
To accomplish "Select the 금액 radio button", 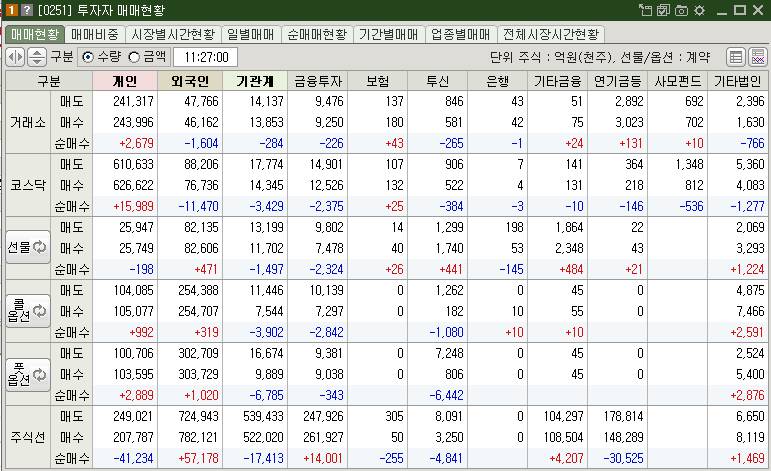I will pyautogui.click(x=134, y=57).
